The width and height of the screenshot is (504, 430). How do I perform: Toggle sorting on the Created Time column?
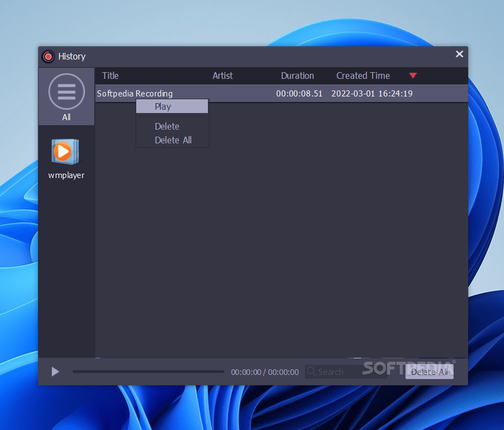(x=363, y=76)
